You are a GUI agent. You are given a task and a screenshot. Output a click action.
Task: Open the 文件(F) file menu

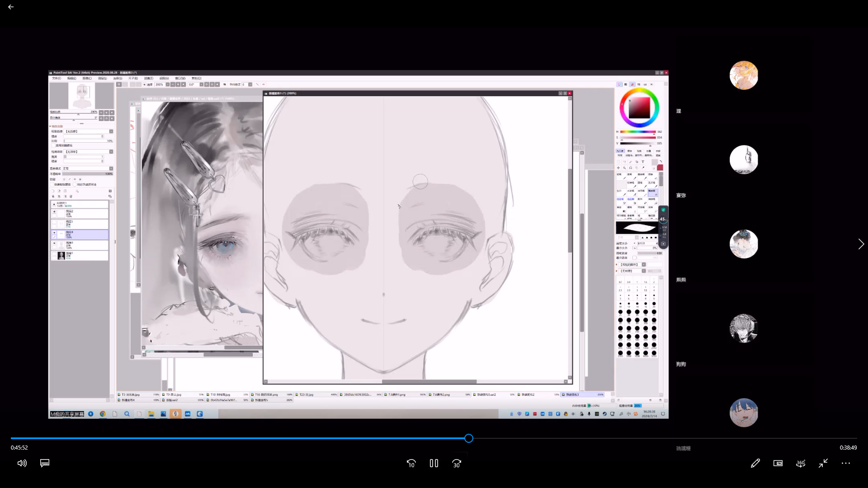click(x=57, y=78)
